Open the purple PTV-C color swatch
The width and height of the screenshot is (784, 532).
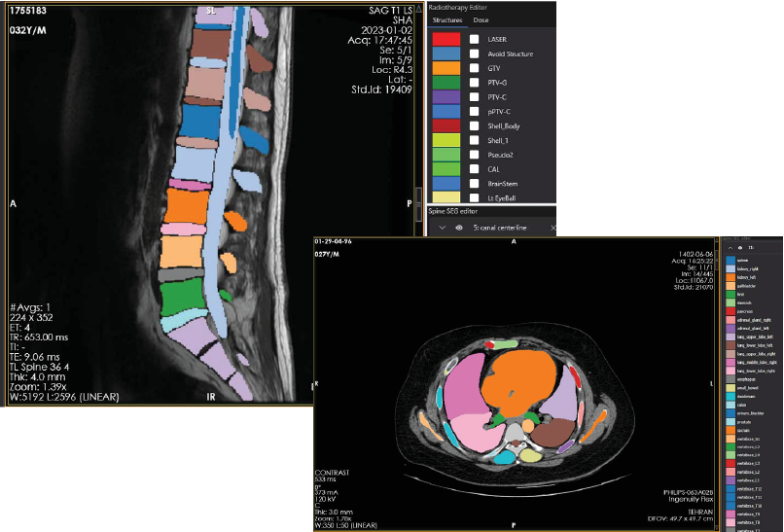pyautogui.click(x=446, y=98)
